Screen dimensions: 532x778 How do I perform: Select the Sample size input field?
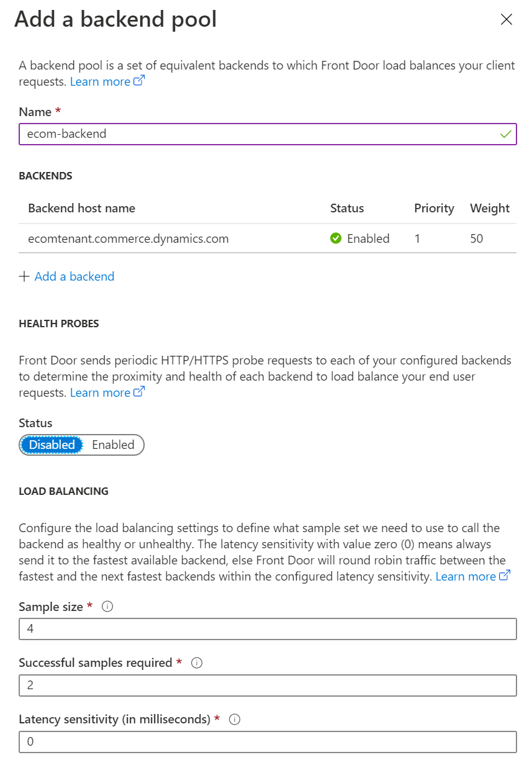coord(267,628)
